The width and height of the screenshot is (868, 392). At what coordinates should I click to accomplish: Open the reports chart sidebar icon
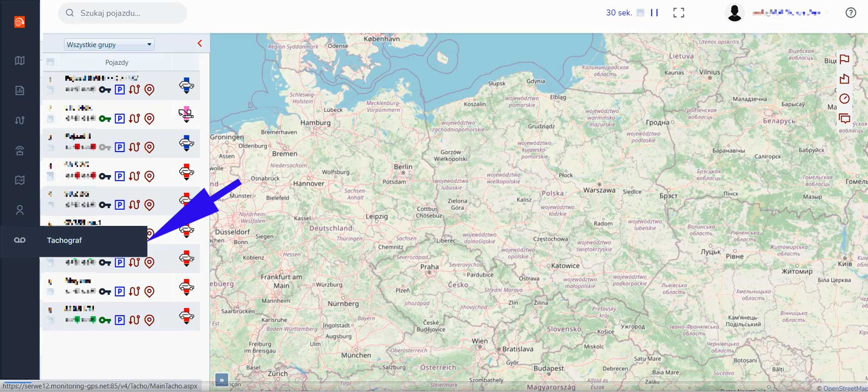(20, 90)
